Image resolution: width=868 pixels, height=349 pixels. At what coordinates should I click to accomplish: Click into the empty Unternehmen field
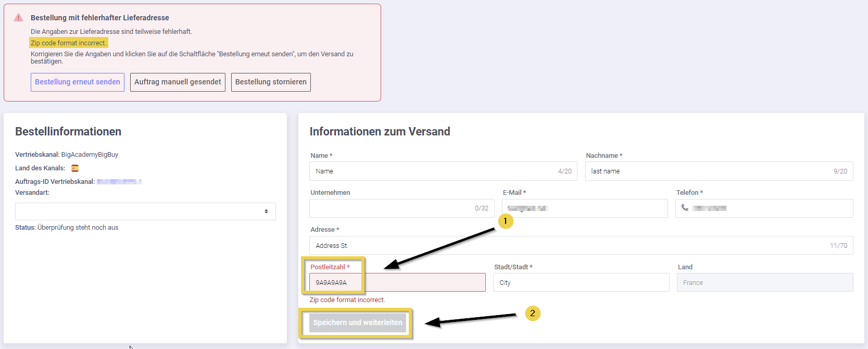pos(391,208)
